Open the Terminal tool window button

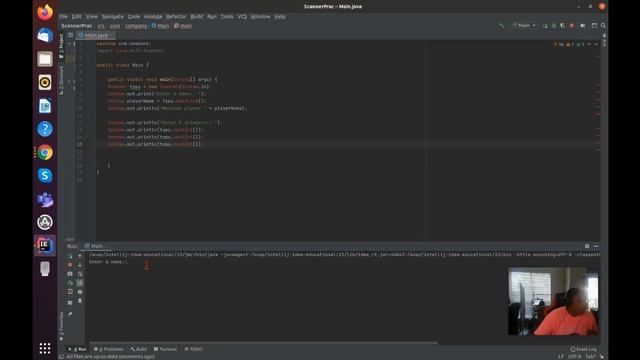pos(165,349)
